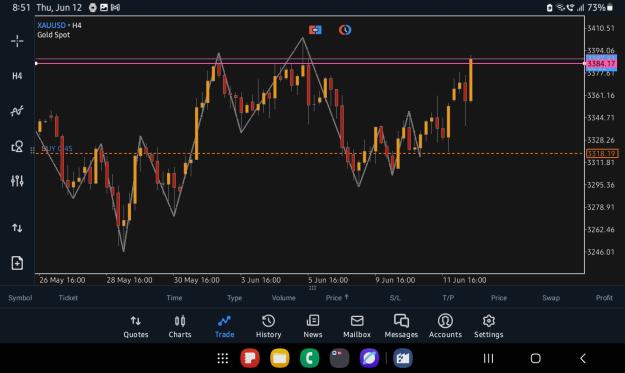Screen dimensions: 625x373
Task: Launch the green C app in taskbar
Action: (x=310, y=358)
